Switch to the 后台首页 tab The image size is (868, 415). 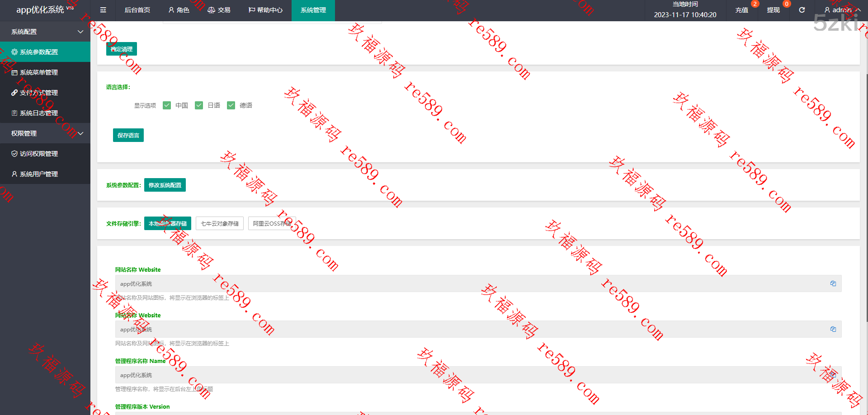pos(137,10)
